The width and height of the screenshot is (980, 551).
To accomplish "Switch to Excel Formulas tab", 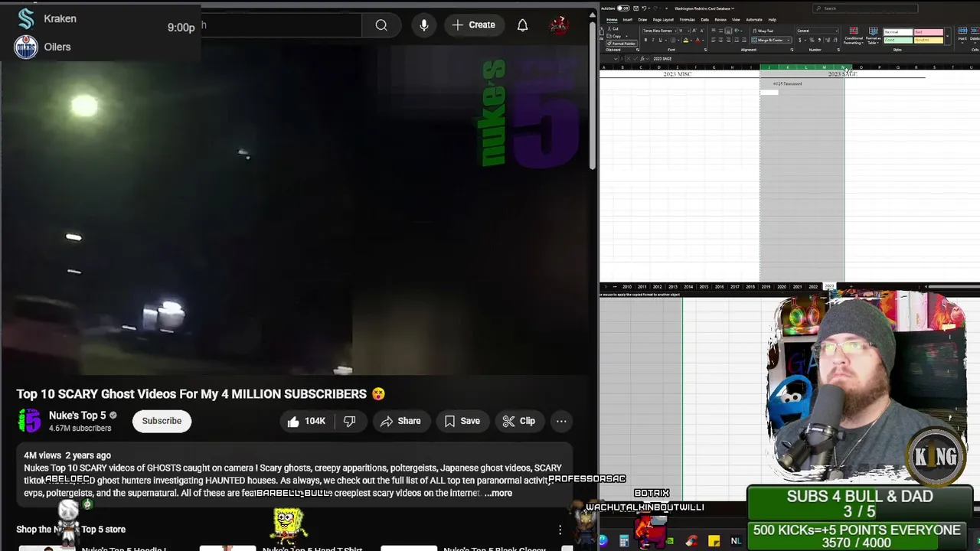I will (x=688, y=20).
